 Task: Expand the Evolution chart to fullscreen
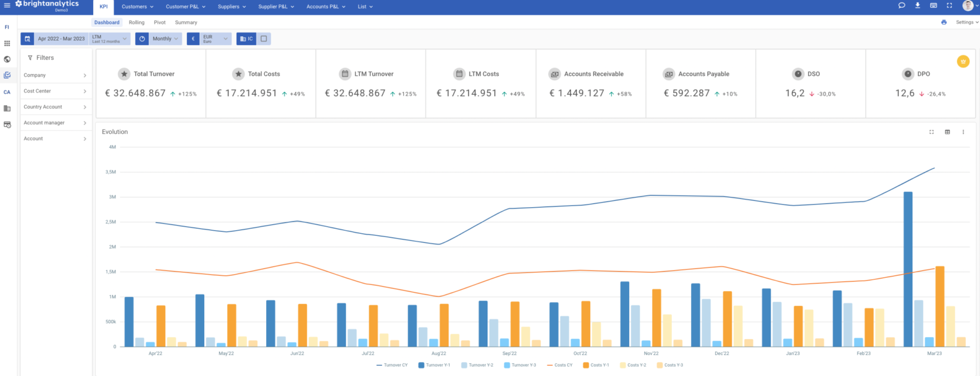[932, 132]
